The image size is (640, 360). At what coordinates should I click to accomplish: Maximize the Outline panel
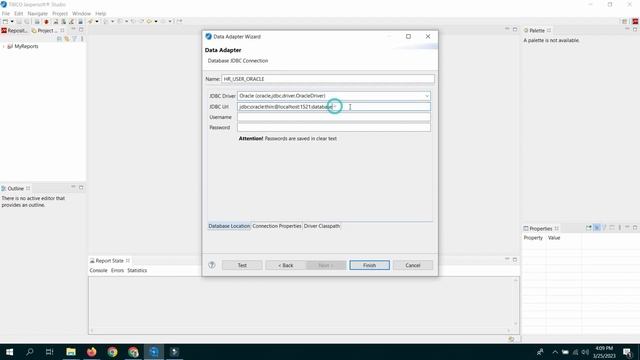pyautogui.click(x=81, y=187)
